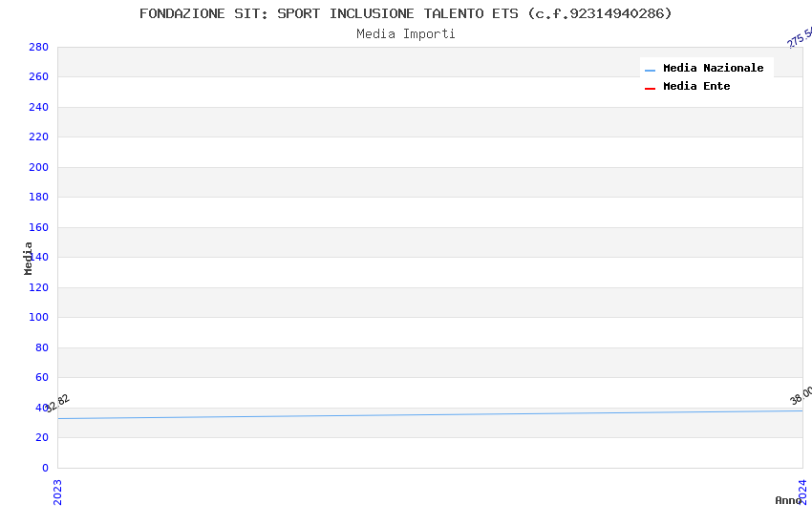Screen dimensions: 812x525
Task: Click the 60 y-axis tick label
Action: 42,377
